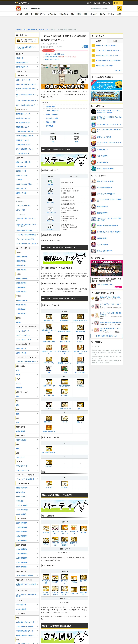Open 森の蜜子 enemy icon
Image resolution: width=138 pixels, height=644 pixels.
(51, 181)
